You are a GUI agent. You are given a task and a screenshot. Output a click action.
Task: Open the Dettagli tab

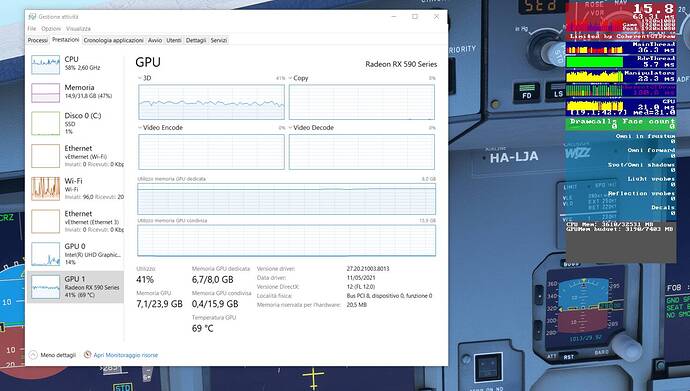[196, 40]
